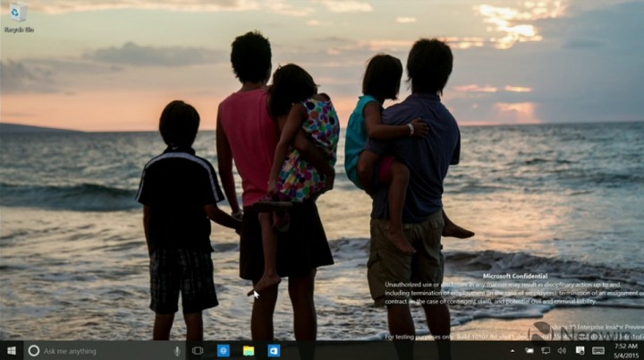The height and width of the screenshot is (360, 644).
Task: Select the Recycle Bin desktop icon
Action: (18, 13)
